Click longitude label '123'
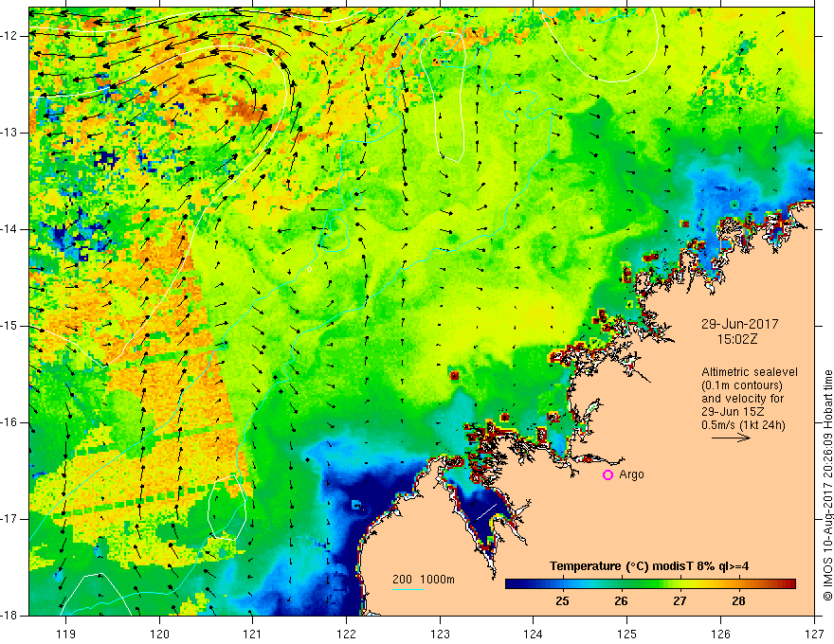 tap(440, 634)
